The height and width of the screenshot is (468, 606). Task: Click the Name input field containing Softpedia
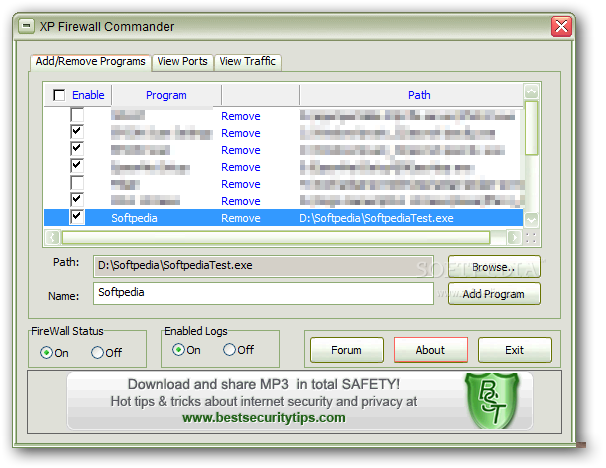coord(263,293)
